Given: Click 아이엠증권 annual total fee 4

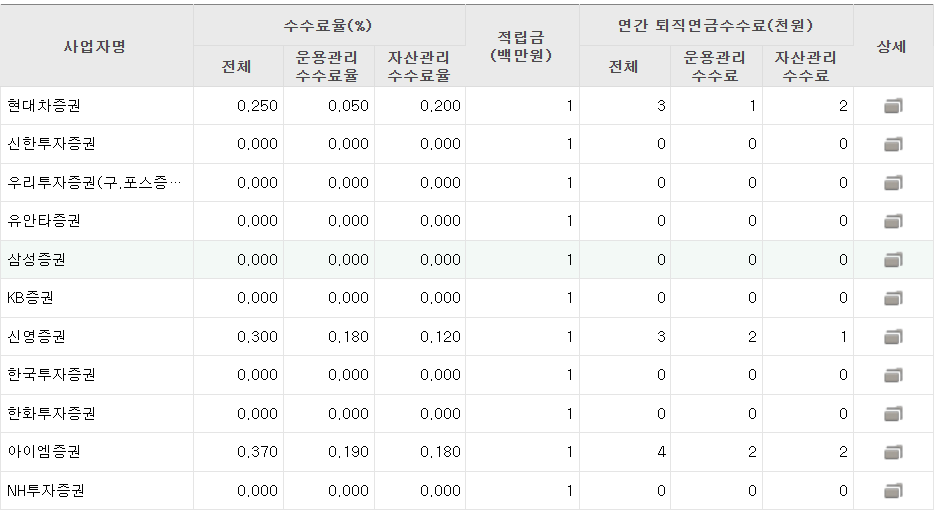Looking at the screenshot, I should coord(661,452).
